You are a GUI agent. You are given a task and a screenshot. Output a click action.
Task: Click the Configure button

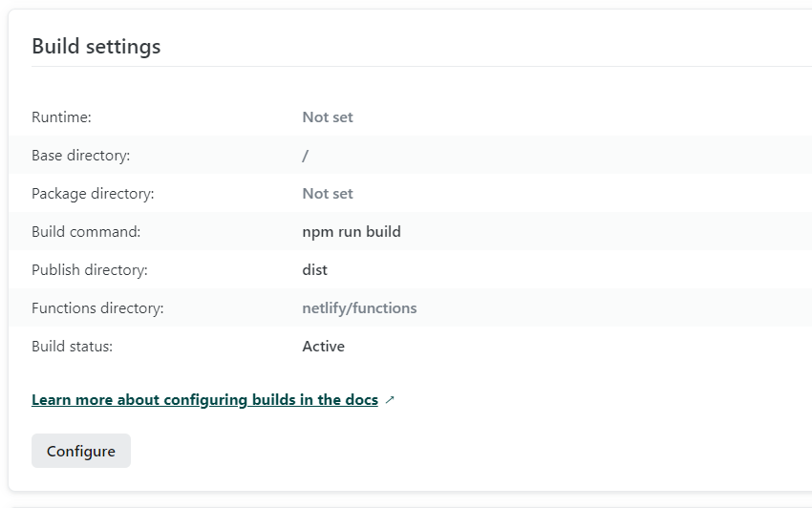(x=81, y=451)
